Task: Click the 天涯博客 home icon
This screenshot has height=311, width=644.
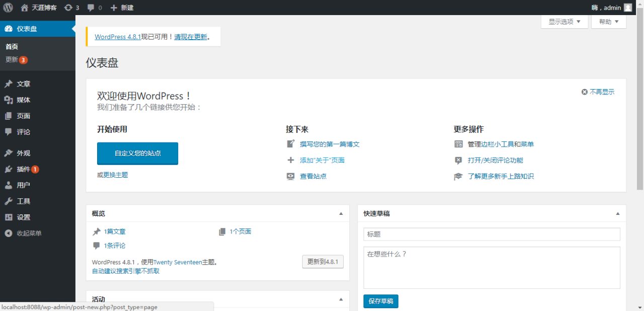Action: point(25,8)
